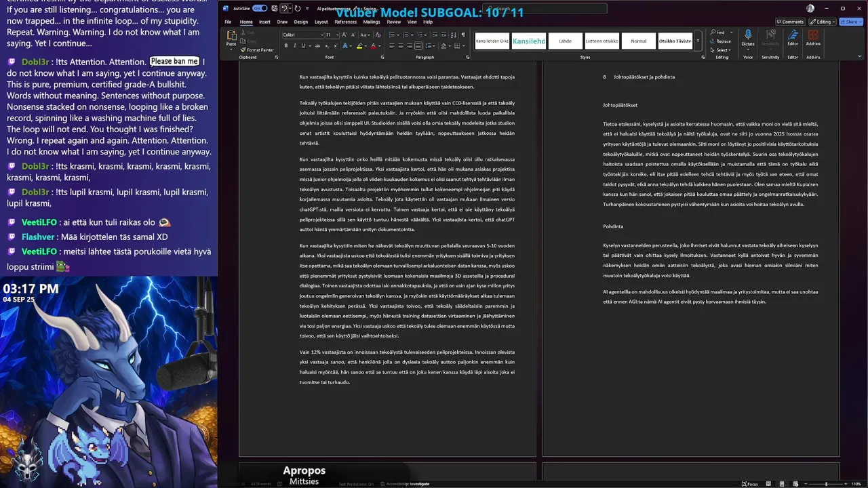Click the Paste button

click(231, 39)
